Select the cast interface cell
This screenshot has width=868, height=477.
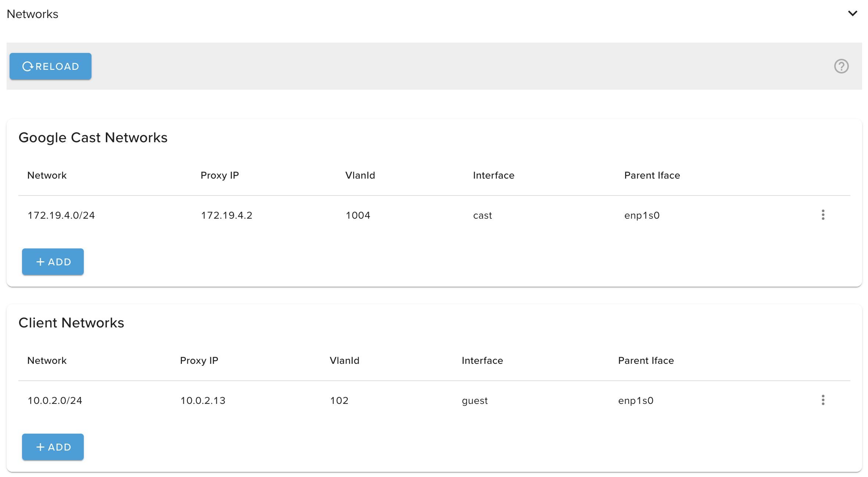click(x=482, y=215)
